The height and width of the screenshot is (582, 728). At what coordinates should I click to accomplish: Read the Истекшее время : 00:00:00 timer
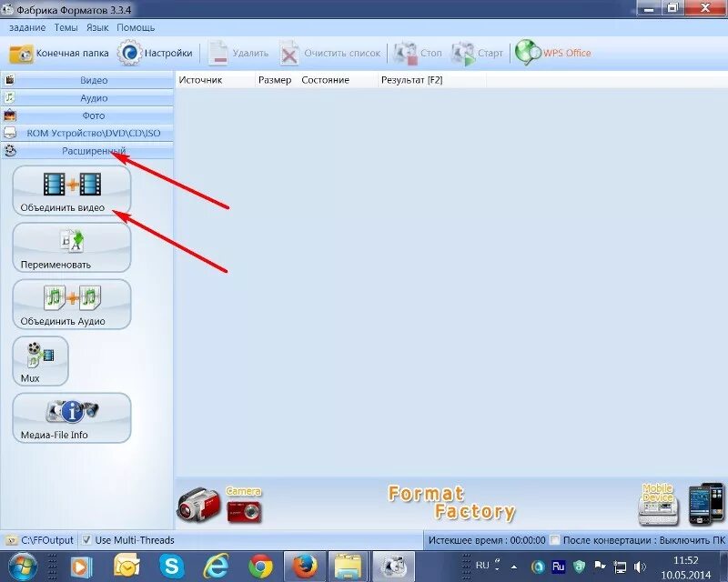point(487,540)
